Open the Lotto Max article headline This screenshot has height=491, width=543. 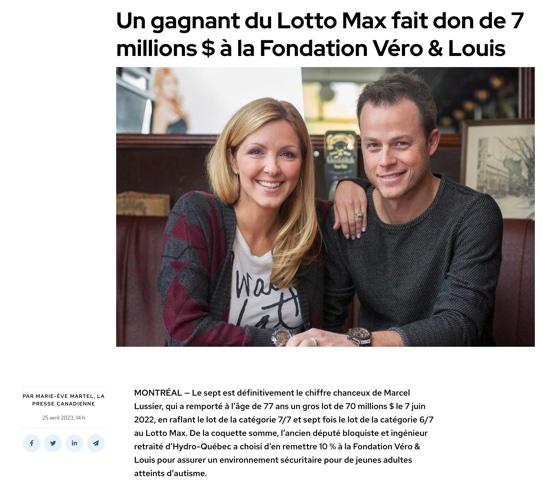(319, 34)
